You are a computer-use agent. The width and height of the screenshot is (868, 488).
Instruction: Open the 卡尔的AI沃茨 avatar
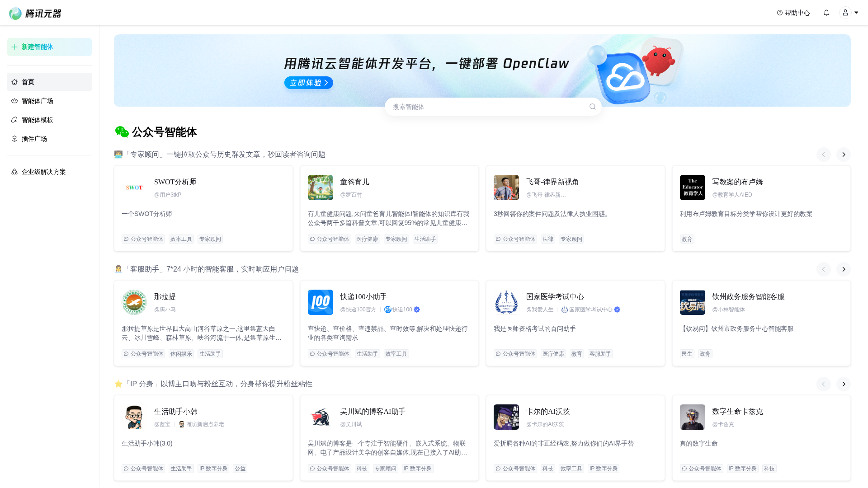506,417
